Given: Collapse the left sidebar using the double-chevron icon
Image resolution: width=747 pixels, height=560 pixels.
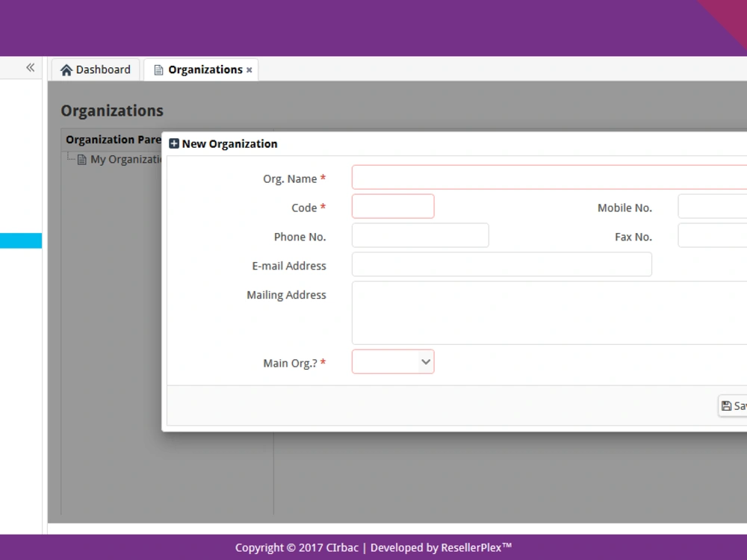Looking at the screenshot, I should 31,67.
